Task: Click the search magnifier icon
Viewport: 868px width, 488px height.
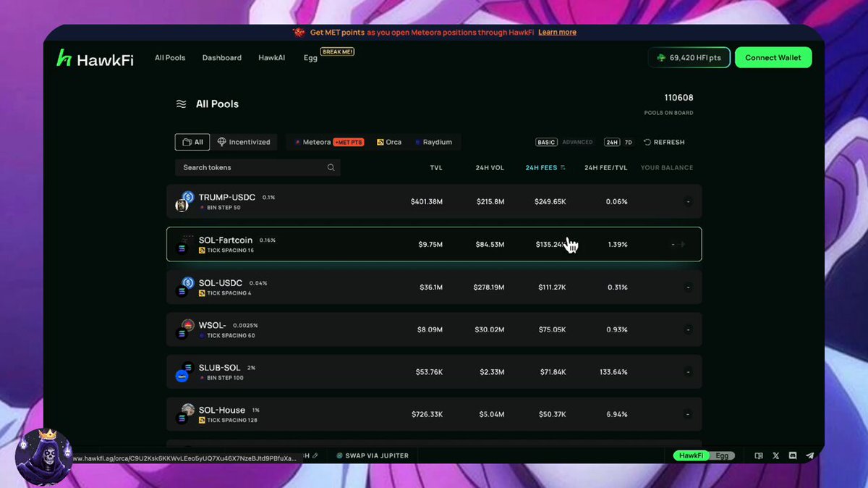Action: pos(331,167)
